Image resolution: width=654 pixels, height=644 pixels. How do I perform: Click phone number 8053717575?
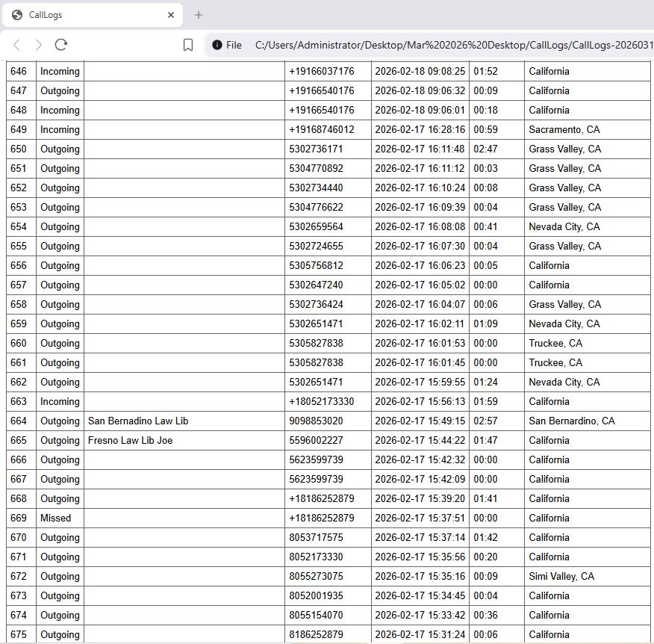[316, 538]
